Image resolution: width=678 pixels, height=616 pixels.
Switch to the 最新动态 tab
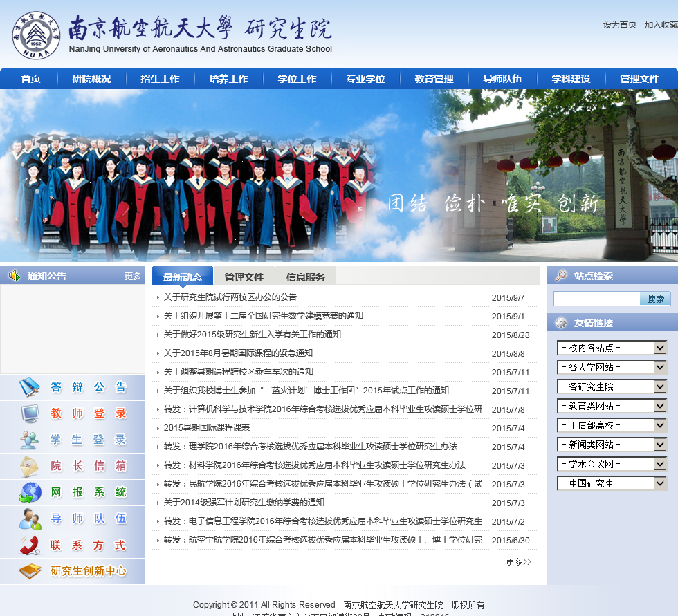(183, 277)
